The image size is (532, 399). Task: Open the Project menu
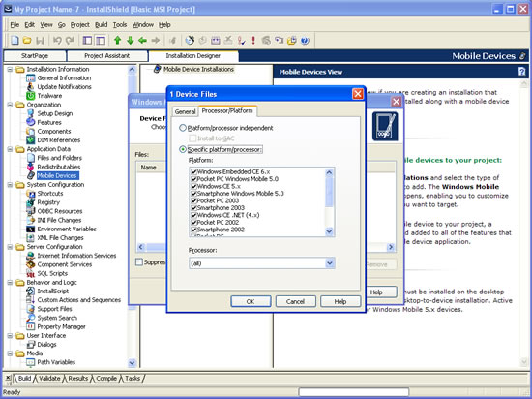point(79,25)
